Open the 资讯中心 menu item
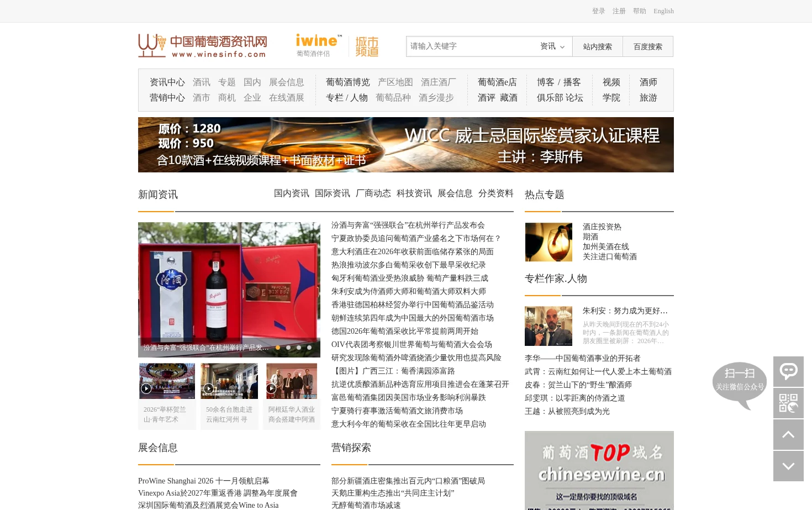The width and height of the screenshot is (812, 510). (x=167, y=82)
